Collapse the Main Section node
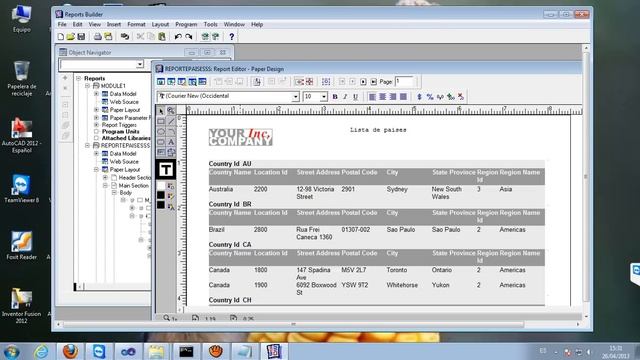This screenshot has height=360, width=640. click(x=105, y=186)
